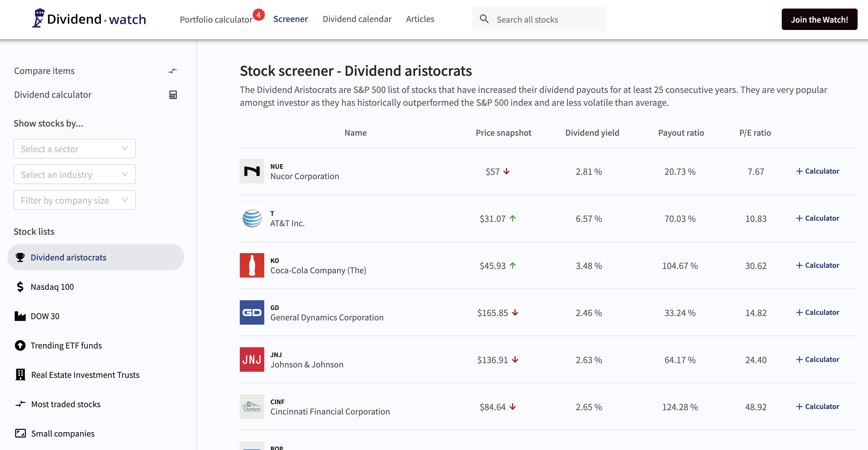Open the Screener tab
Image resolution: width=868 pixels, height=450 pixels.
point(290,19)
